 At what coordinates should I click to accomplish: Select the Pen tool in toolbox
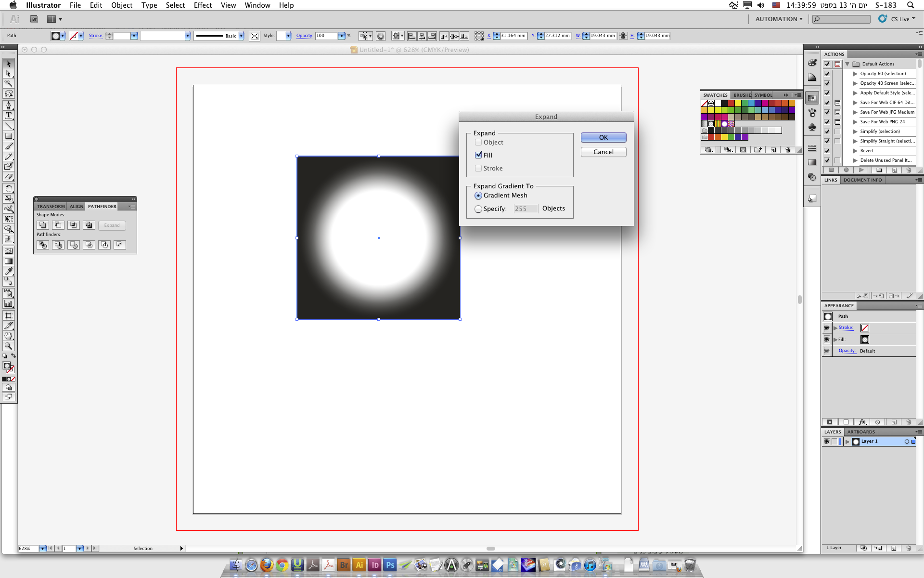8,105
